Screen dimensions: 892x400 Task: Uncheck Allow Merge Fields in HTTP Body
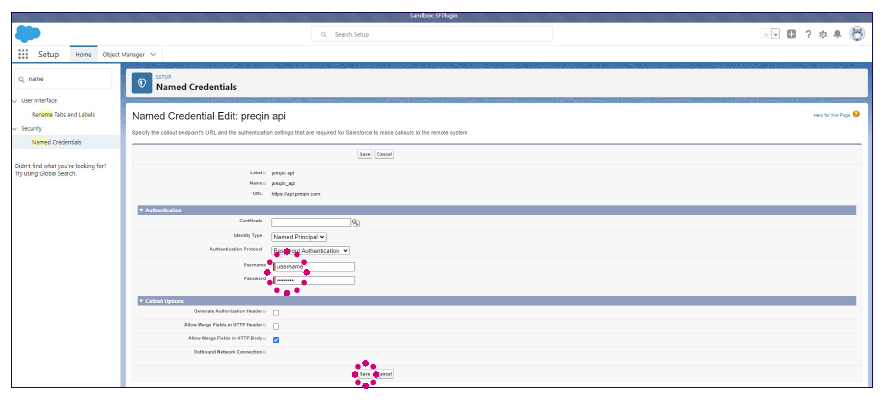(276, 340)
